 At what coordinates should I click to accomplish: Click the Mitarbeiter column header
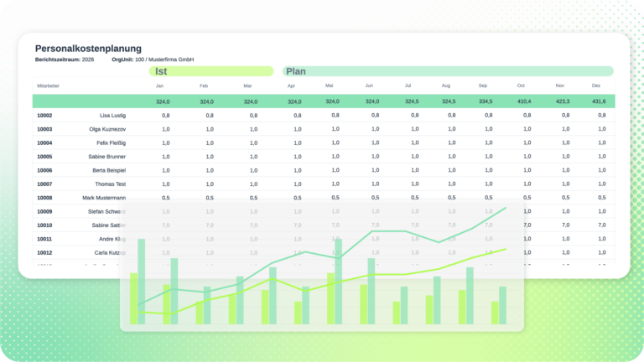click(x=46, y=86)
